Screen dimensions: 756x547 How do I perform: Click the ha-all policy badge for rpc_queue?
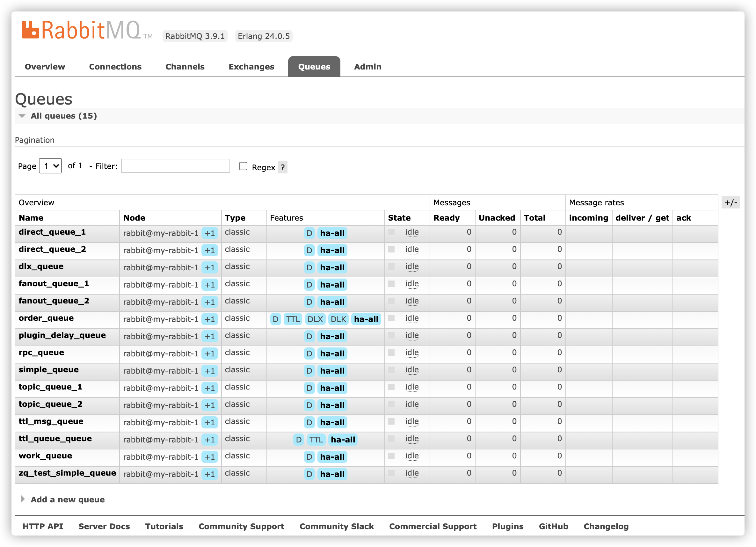[332, 354]
